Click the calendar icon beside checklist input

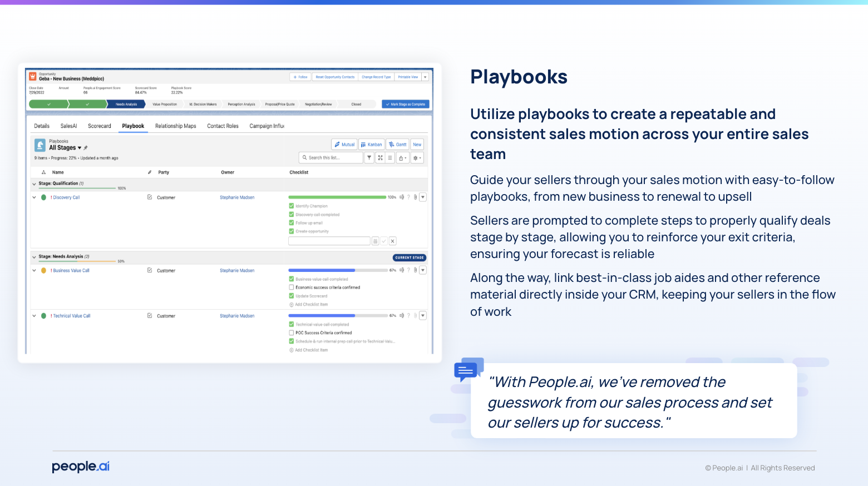point(376,241)
